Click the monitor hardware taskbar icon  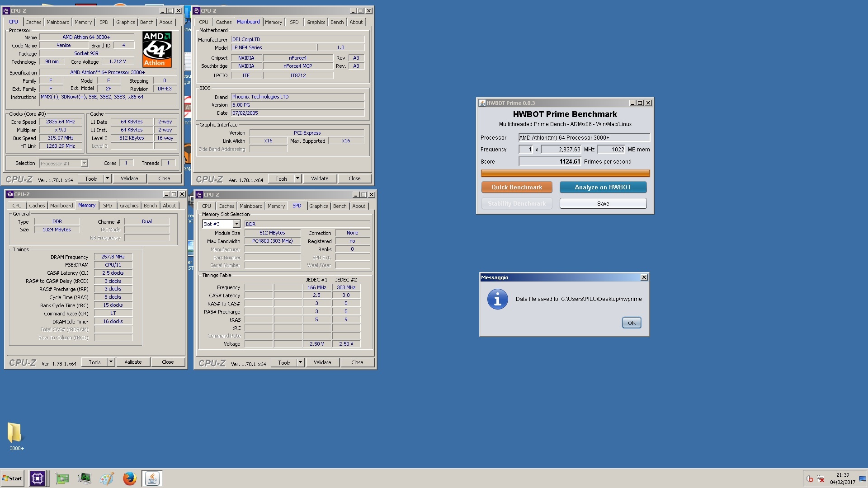pos(84,478)
